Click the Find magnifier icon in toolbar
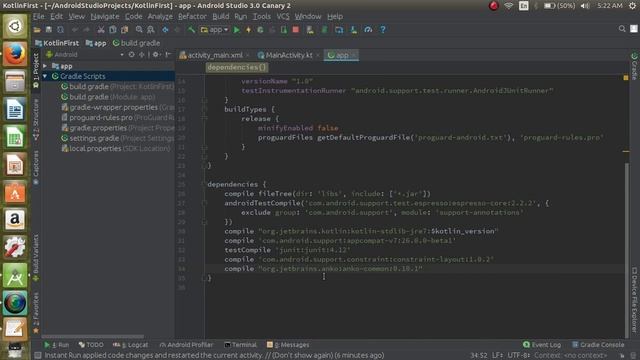 (x=139, y=30)
